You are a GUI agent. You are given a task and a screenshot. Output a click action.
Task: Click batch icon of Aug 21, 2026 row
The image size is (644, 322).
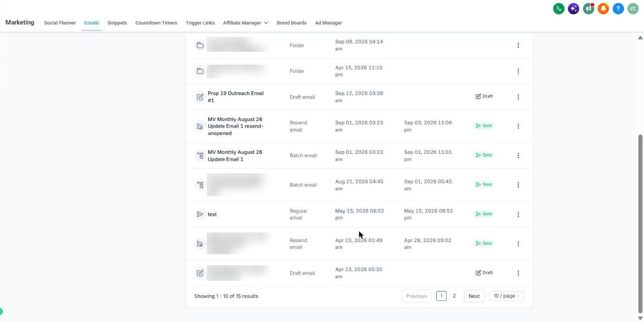(200, 185)
